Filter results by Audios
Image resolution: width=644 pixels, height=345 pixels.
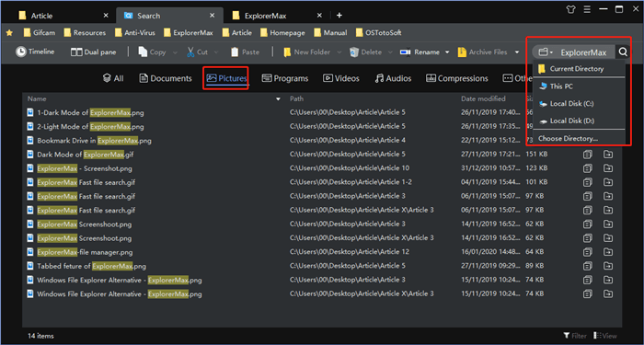(393, 78)
